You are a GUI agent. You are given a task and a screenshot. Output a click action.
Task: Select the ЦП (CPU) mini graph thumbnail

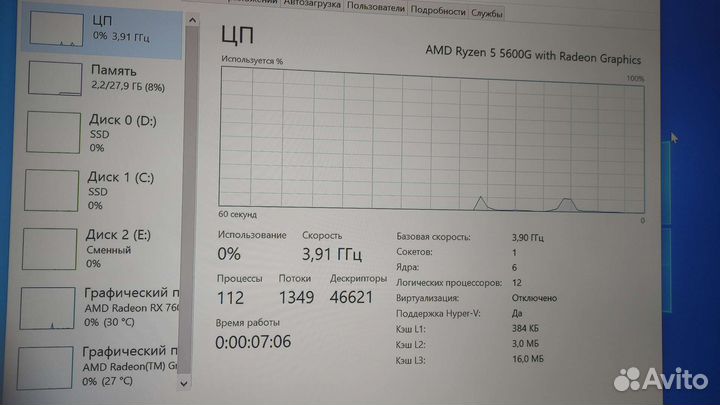click(x=51, y=31)
